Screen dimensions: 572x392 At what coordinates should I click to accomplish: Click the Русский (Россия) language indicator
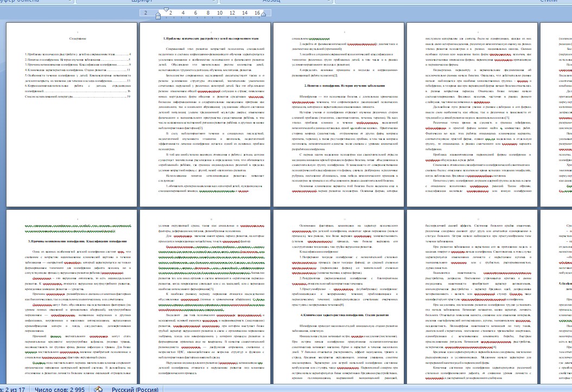click(x=136, y=389)
